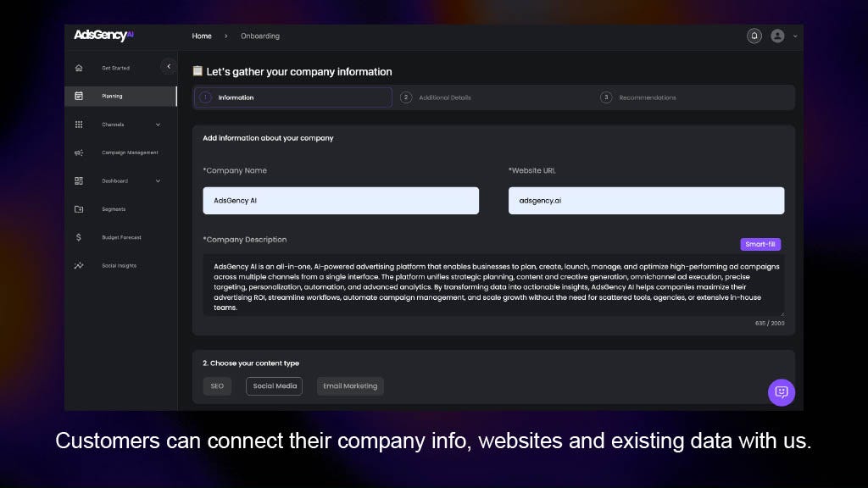This screenshot has height=488, width=868.
Task: Click the Social Insights chart icon
Action: pyautogui.click(x=79, y=266)
